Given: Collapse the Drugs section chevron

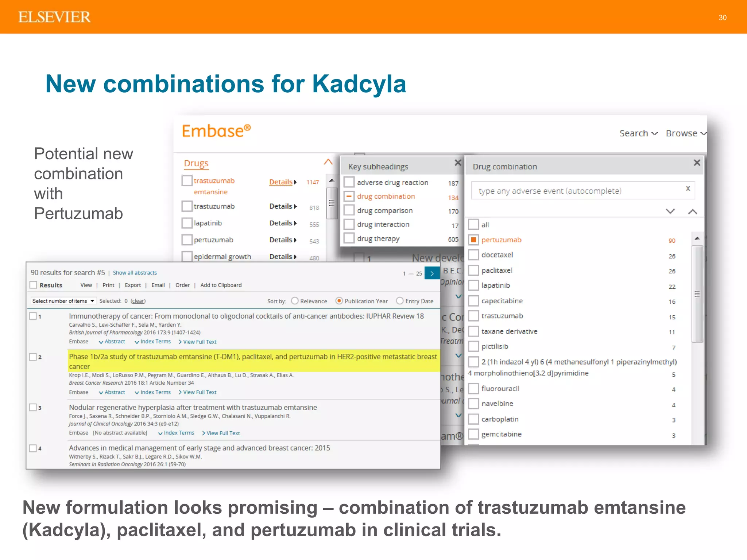Looking at the screenshot, I should tap(328, 162).
